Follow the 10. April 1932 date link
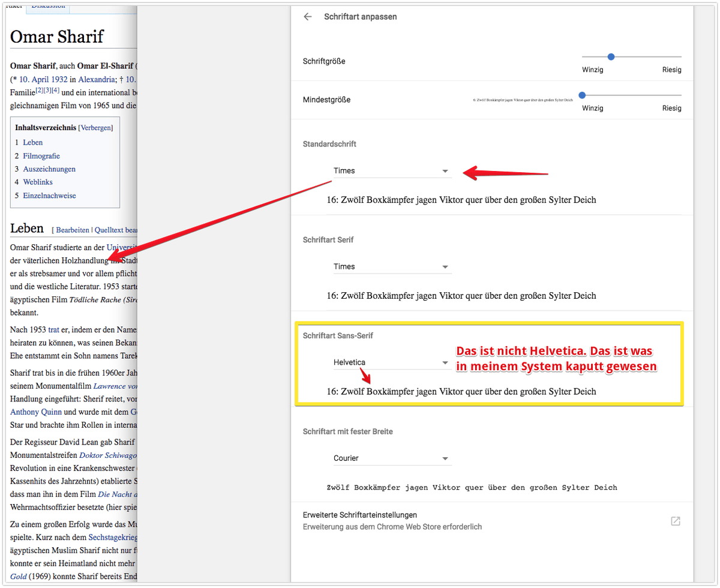The height and width of the screenshot is (588, 720). [x=43, y=79]
